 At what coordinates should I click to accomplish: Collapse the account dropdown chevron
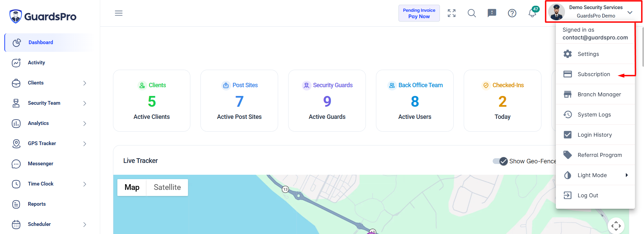(630, 12)
